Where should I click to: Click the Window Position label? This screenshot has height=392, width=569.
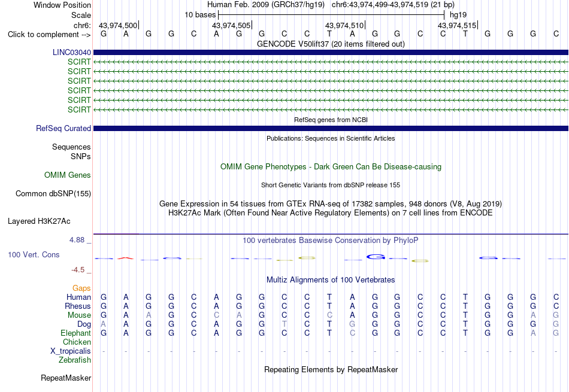(62, 5)
